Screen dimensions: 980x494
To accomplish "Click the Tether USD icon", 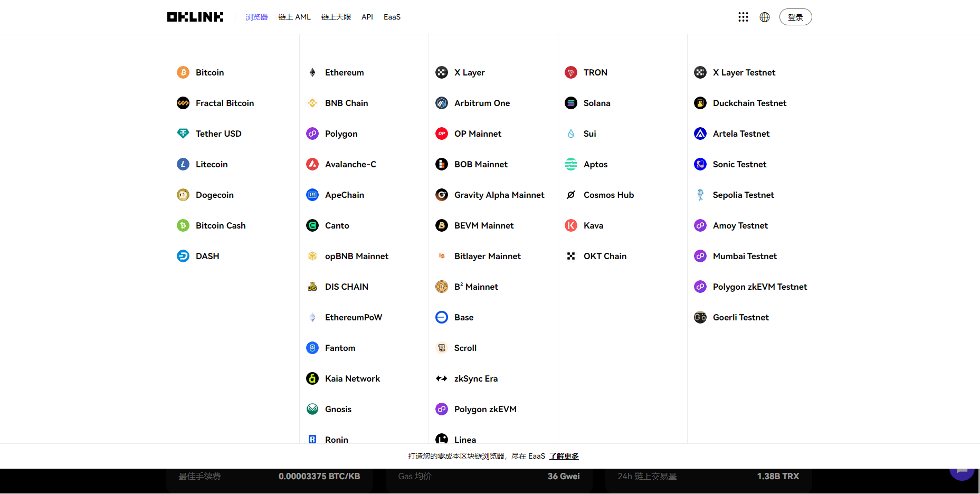I will (183, 134).
